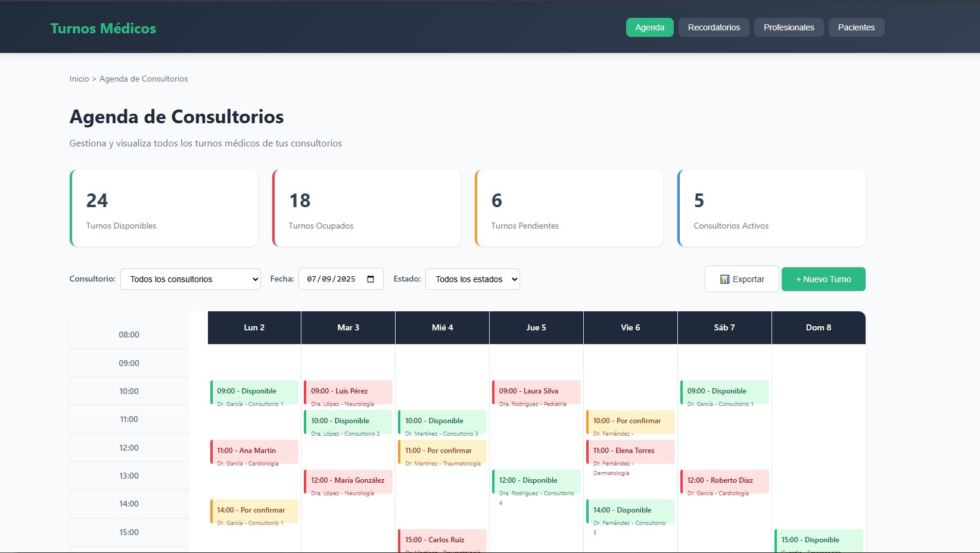This screenshot has height=553, width=980.
Task: Click the 12:00 time row label
Action: [x=129, y=448]
